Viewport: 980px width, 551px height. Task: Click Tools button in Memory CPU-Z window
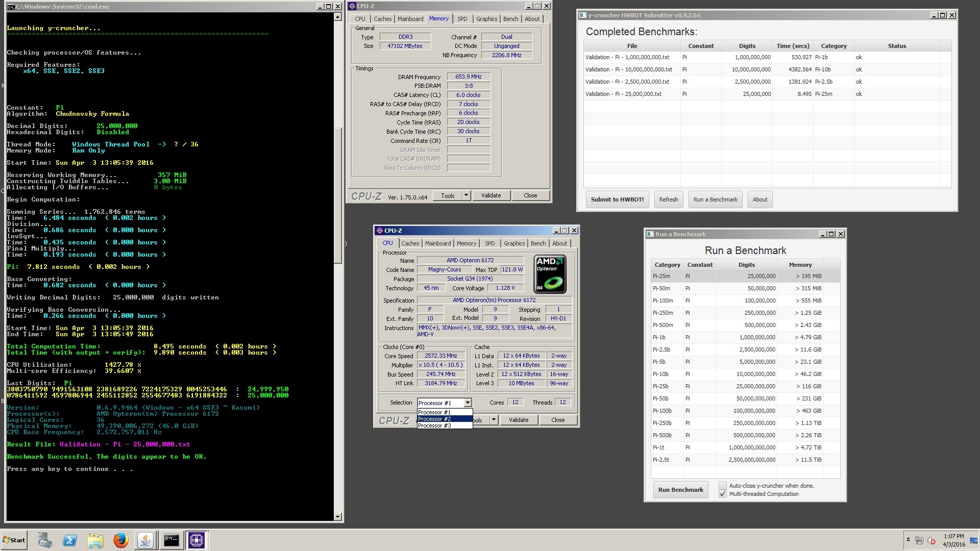point(448,195)
